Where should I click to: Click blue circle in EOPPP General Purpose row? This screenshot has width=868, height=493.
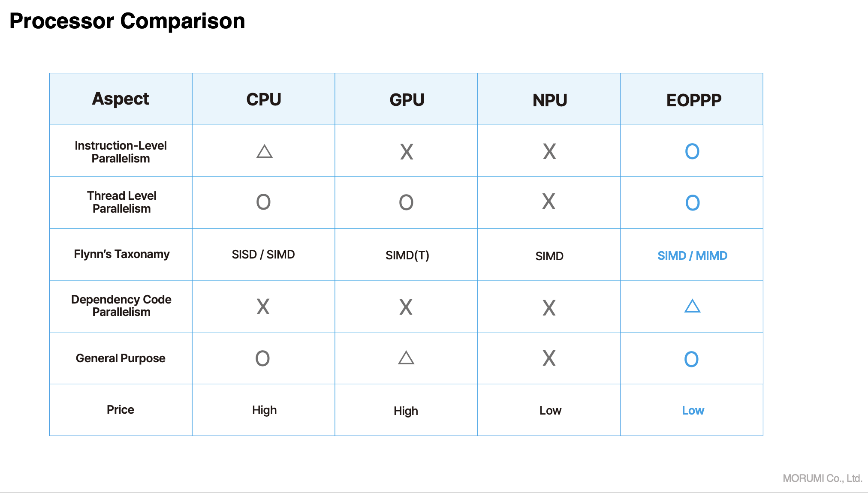(691, 359)
